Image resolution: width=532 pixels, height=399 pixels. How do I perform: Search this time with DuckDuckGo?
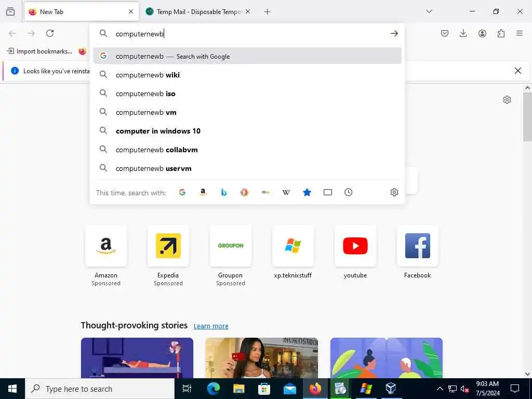pyautogui.click(x=244, y=192)
